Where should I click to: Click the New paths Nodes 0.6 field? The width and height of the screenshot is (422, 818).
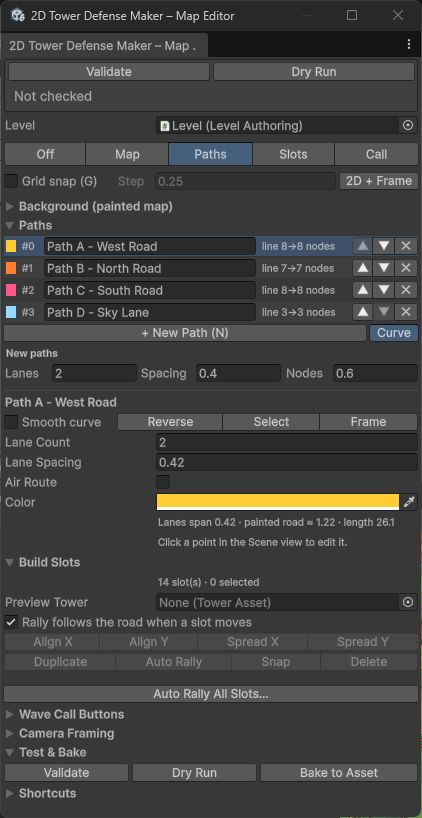coord(376,374)
